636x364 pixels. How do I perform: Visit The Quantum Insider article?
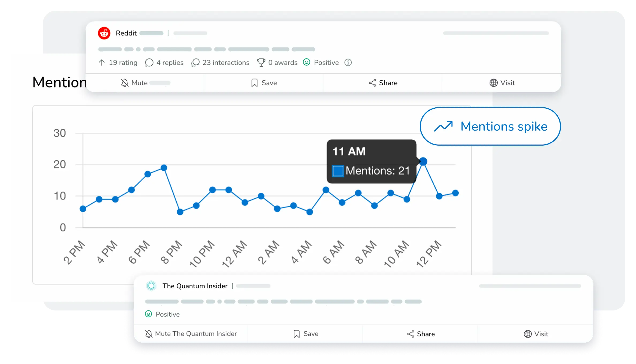tap(536, 334)
